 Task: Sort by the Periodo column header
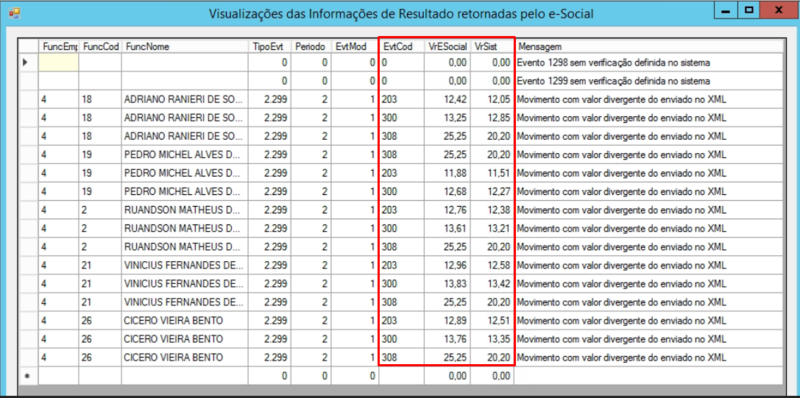[x=311, y=46]
